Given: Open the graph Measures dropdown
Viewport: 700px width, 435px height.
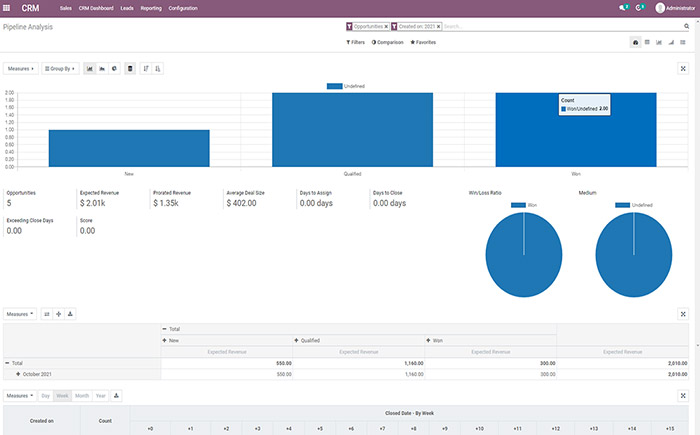Looking at the screenshot, I should [20, 69].
